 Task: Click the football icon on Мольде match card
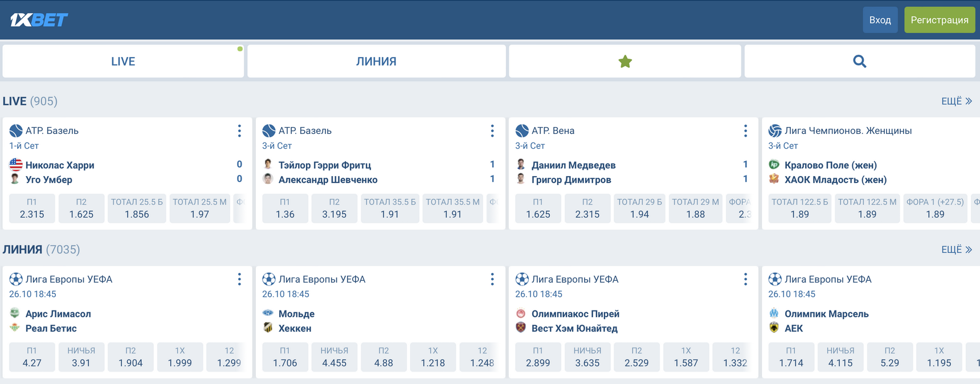269,279
